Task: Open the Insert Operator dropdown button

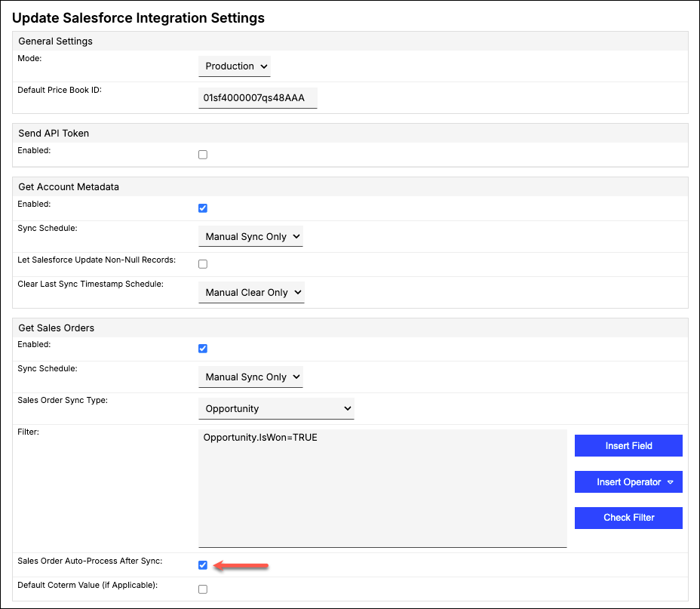Action: click(x=628, y=481)
